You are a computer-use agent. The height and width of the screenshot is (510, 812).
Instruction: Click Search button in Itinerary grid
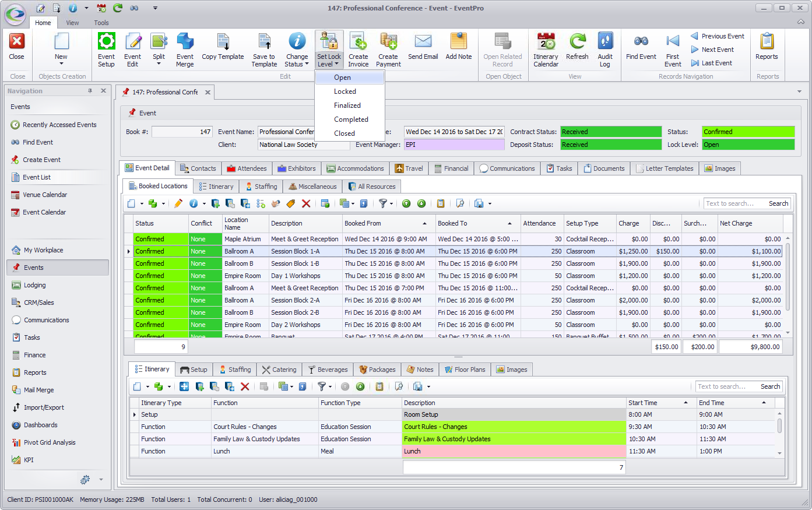click(x=770, y=386)
